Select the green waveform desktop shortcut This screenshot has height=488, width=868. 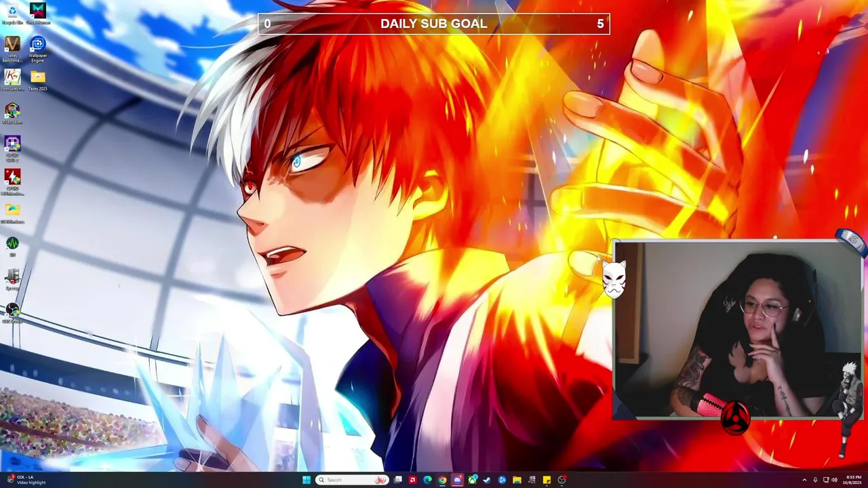coord(12,245)
